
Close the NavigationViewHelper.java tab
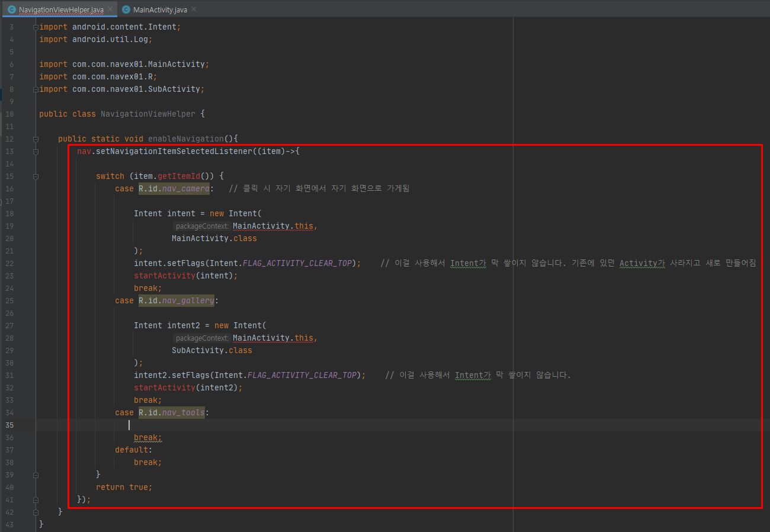click(110, 9)
